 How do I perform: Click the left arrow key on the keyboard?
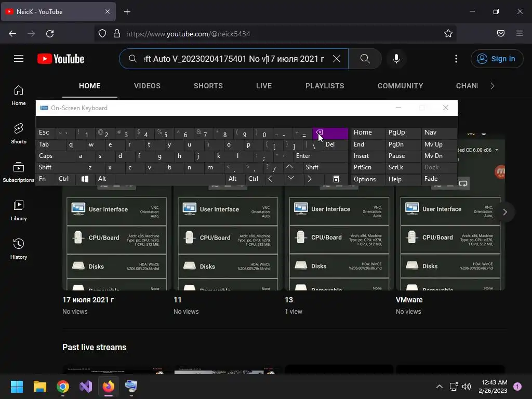click(x=270, y=179)
